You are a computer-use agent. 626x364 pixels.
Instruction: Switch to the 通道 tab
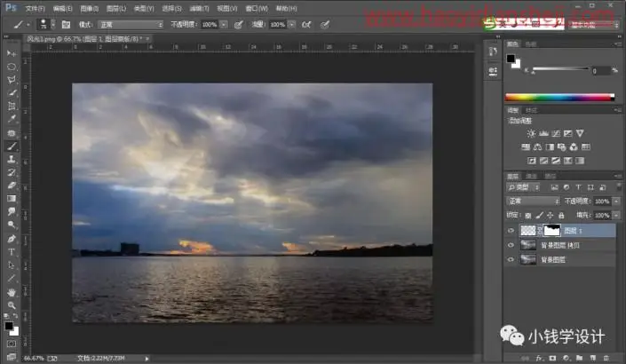pyautogui.click(x=531, y=177)
